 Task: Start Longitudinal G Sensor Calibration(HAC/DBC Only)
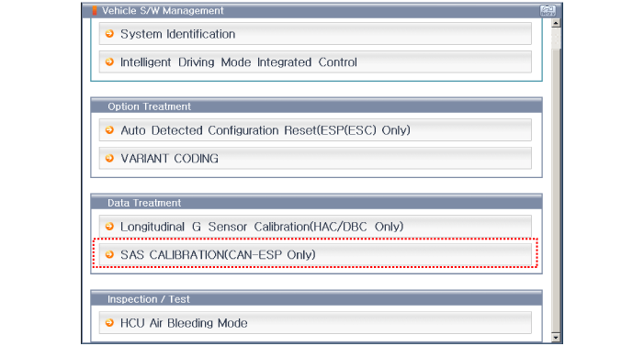pyautogui.click(x=315, y=226)
